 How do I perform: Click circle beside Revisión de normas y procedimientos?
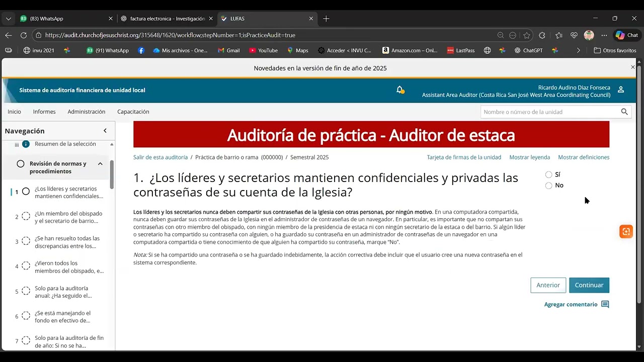21,164
